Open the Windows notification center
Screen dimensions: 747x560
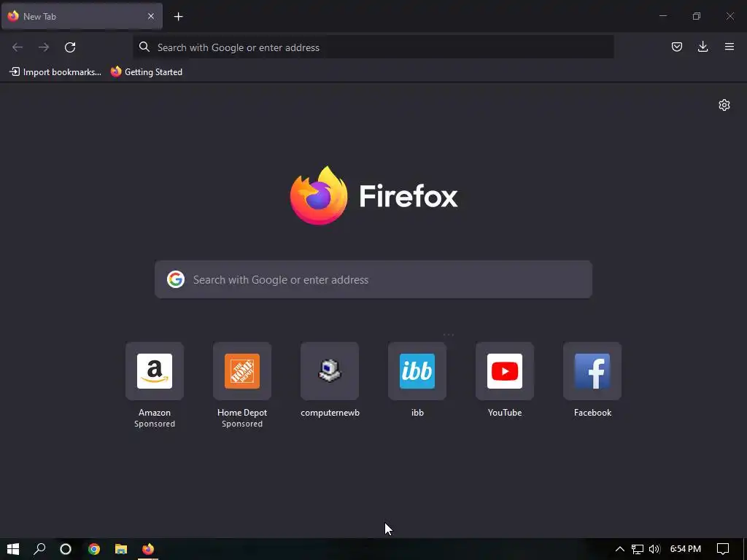point(723,549)
